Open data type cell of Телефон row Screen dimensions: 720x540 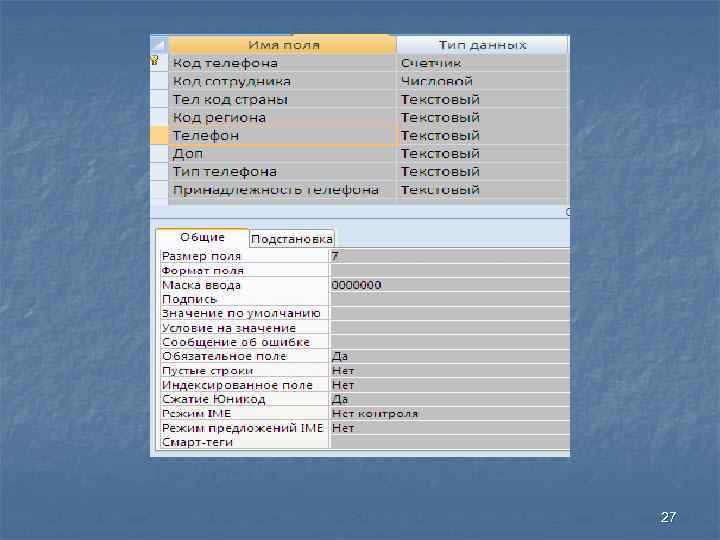pyautogui.click(x=482, y=135)
